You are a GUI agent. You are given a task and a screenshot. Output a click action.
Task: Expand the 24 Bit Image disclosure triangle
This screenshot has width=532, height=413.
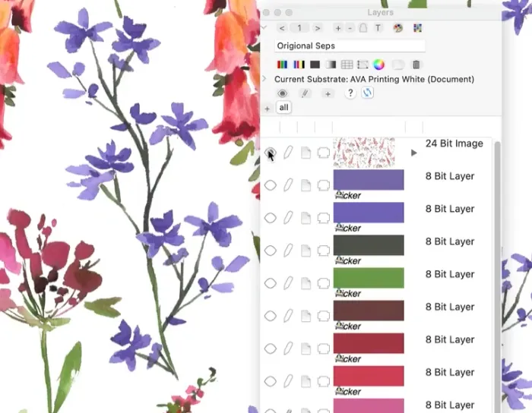[x=414, y=153]
